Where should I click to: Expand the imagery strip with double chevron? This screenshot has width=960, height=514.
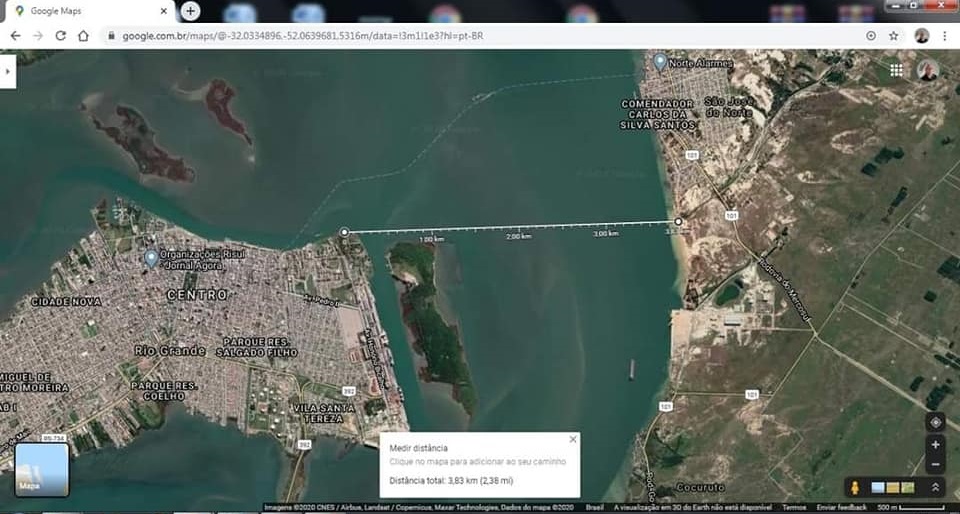(x=936, y=487)
